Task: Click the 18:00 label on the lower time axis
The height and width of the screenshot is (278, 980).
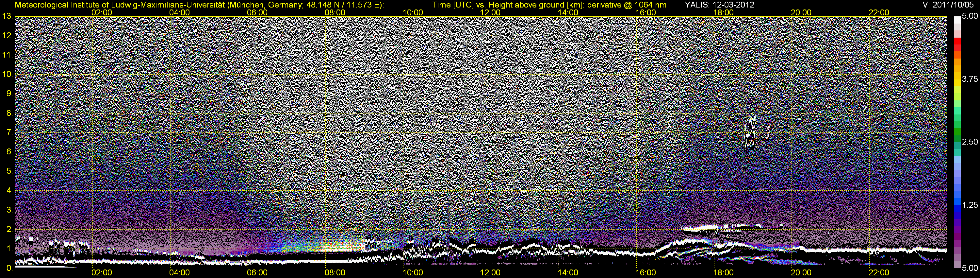Action: coord(723,273)
